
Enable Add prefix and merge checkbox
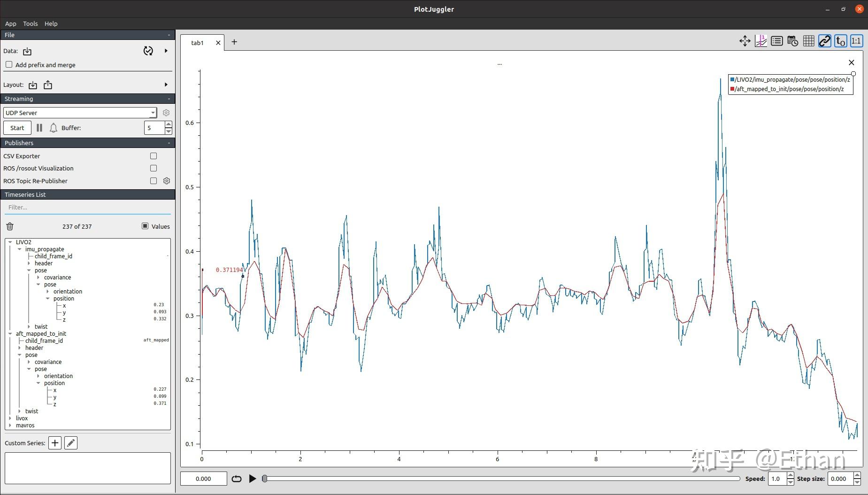(9, 64)
